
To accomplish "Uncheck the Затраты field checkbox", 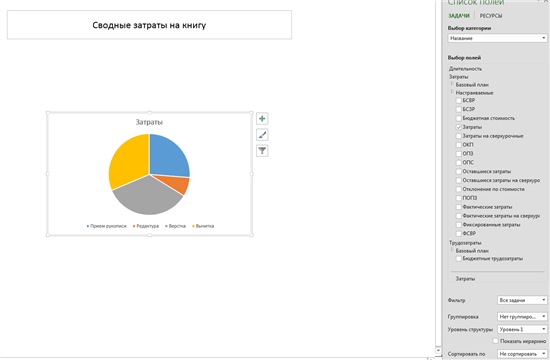I will pyautogui.click(x=458, y=127).
